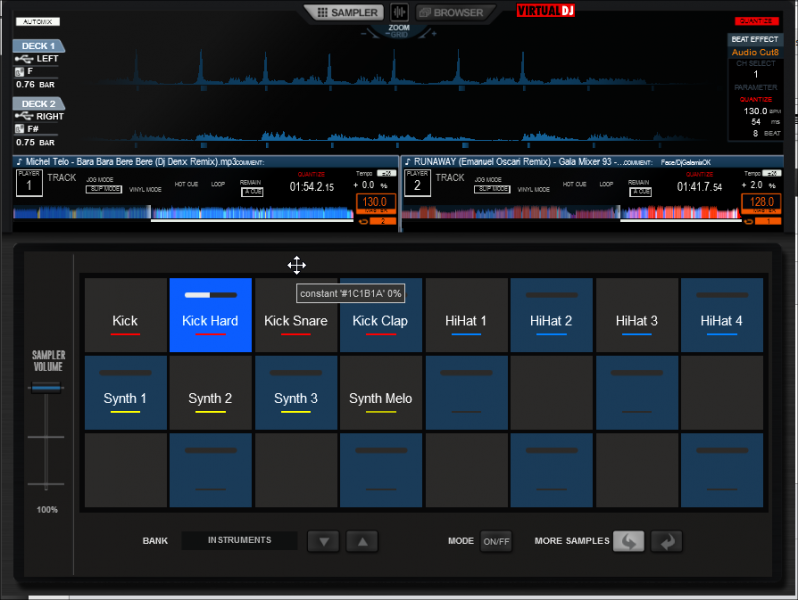Toggle sampler mode ON/FF button

496,541
